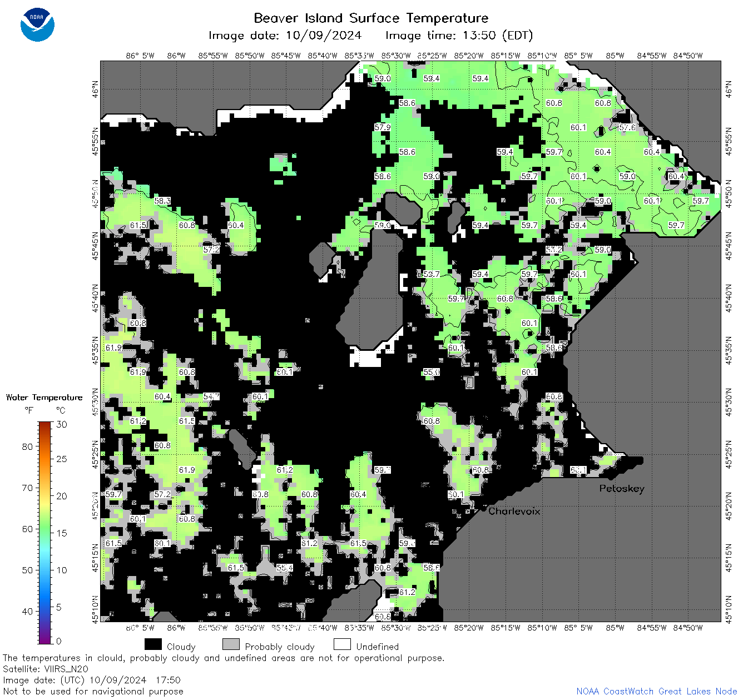Click the Charlevoix city label
This screenshot has height=700, width=743.
[514, 511]
